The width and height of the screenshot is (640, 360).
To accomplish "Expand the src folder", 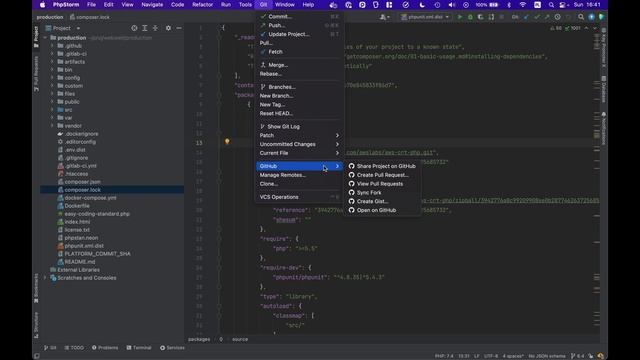I will coord(52,110).
